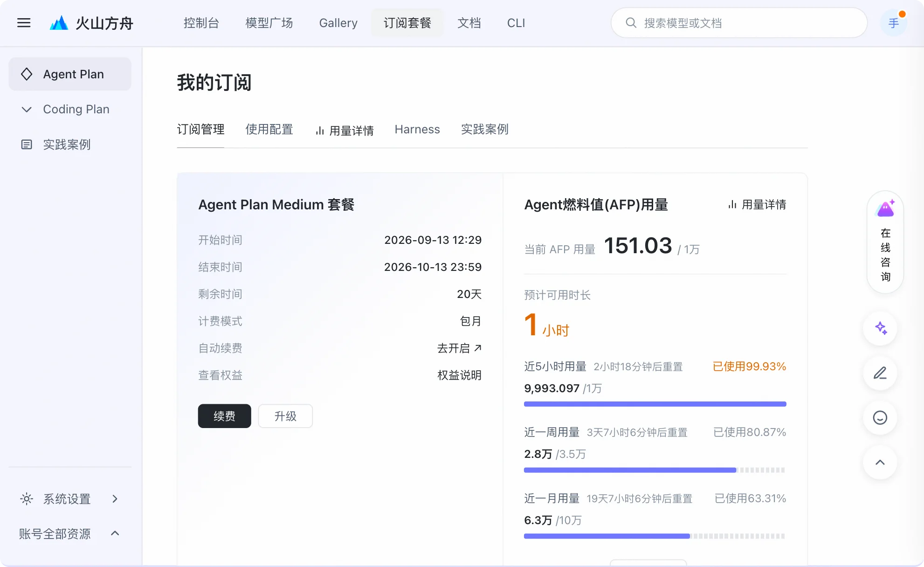The image size is (924, 567).
Task: Click the sparkle AI floating button
Action: click(x=880, y=328)
